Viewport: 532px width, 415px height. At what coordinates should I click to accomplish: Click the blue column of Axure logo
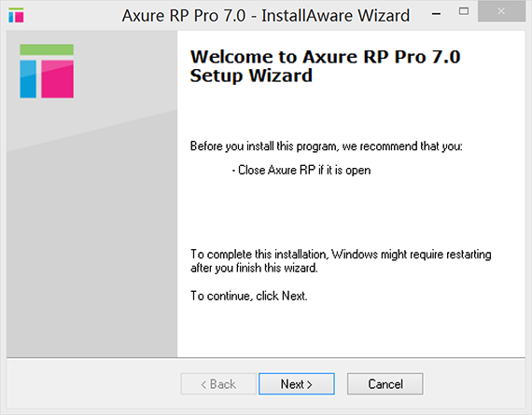coord(28,79)
